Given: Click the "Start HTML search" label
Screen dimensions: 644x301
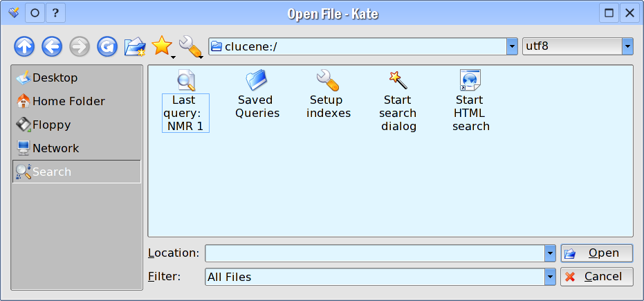Looking at the screenshot, I should tap(470, 113).
